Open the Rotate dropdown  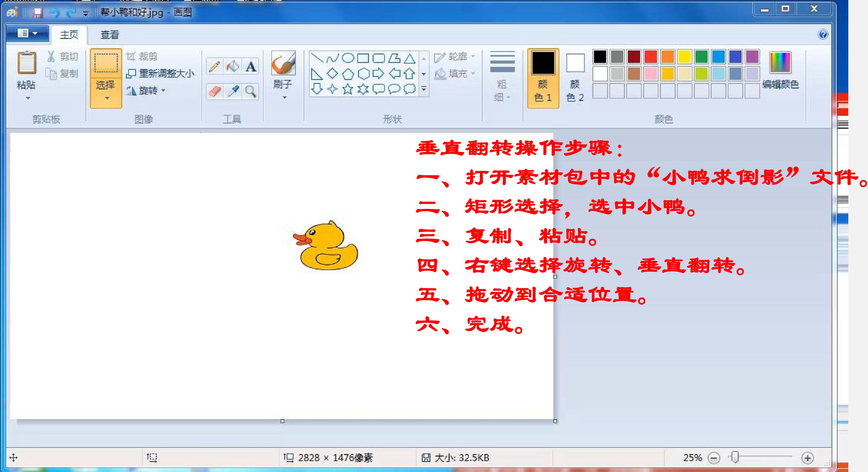[x=146, y=90]
